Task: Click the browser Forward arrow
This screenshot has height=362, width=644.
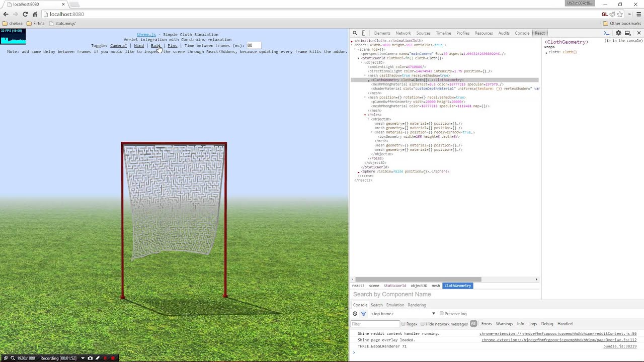Action: (16, 14)
